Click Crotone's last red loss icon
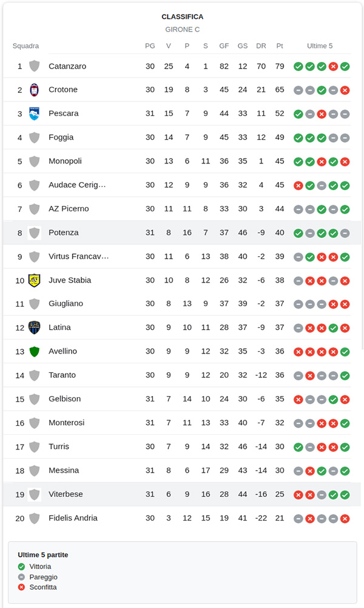This screenshot has height=608, width=364. click(x=345, y=90)
